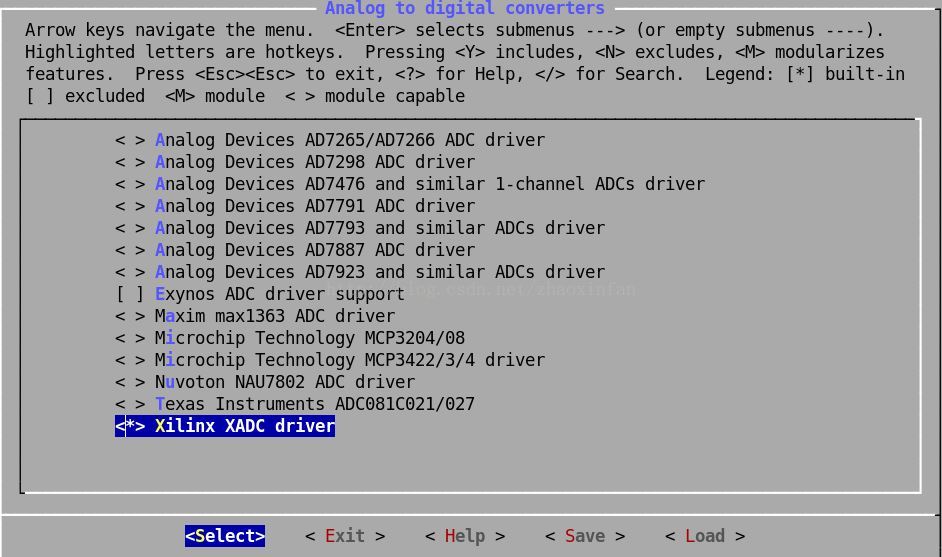Select the Texas Instruments ADC081C021/027 entry

tap(315, 404)
